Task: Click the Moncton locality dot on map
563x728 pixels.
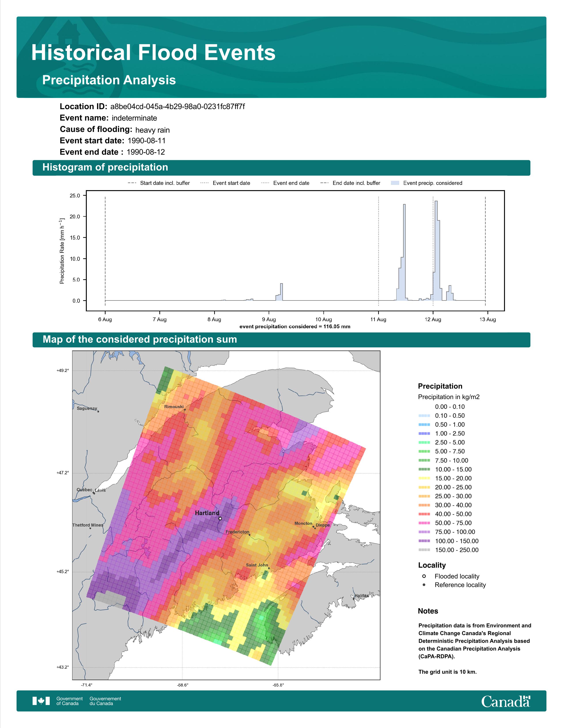Action: tap(313, 527)
